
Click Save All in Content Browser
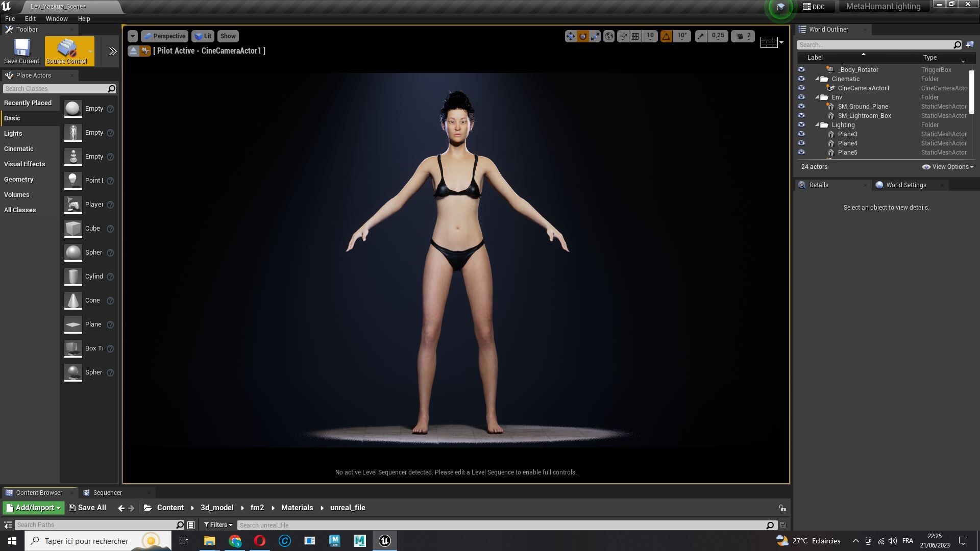tap(87, 508)
